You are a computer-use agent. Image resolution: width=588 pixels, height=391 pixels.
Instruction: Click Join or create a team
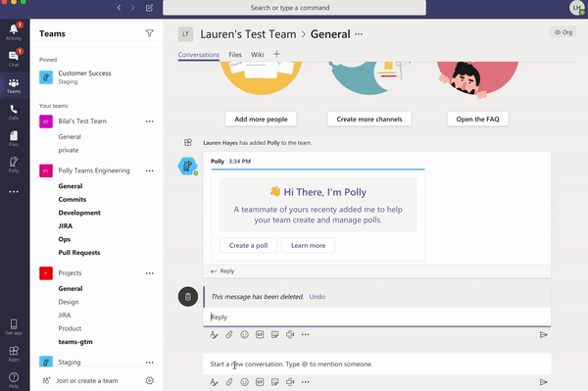87,381
